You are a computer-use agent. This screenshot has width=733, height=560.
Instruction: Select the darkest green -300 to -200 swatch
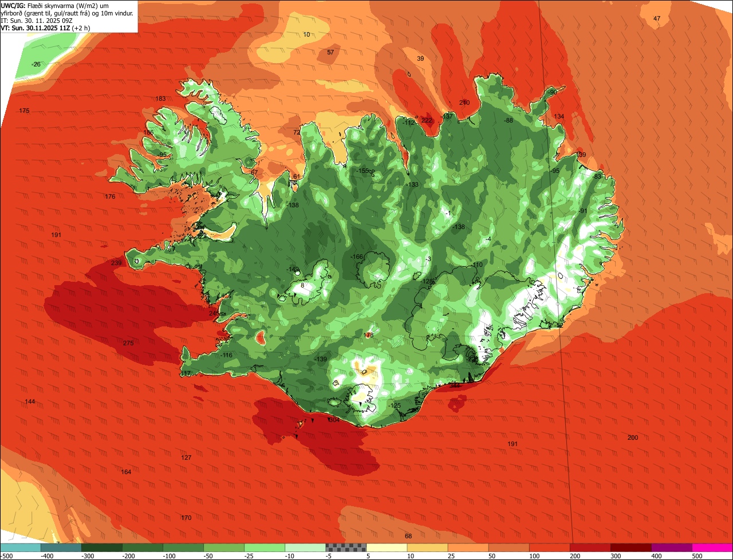(x=102, y=547)
